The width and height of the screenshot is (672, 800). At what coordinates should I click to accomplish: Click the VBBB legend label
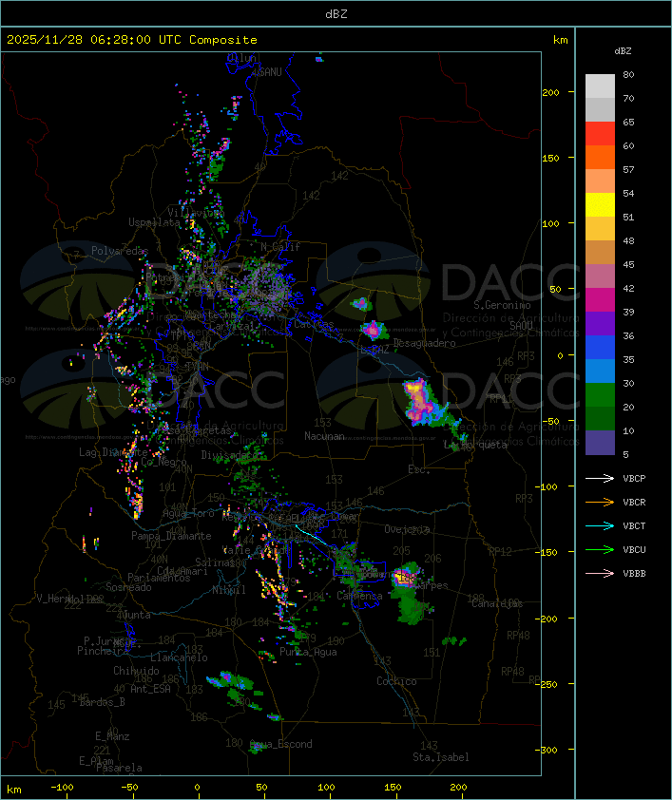634,574
